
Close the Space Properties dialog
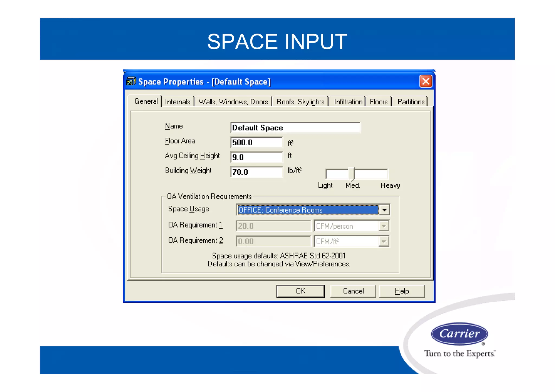pyautogui.click(x=426, y=81)
